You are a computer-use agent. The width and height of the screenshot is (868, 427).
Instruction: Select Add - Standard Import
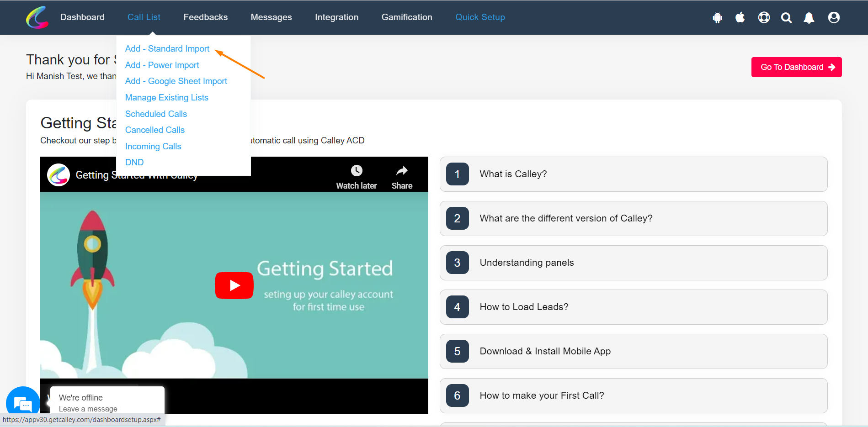[x=167, y=48]
